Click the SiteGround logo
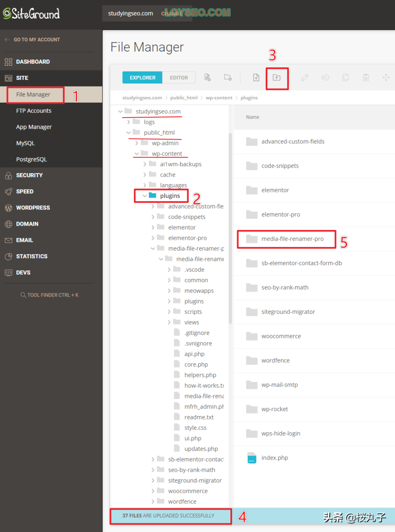This screenshot has height=532, width=395. [31, 14]
